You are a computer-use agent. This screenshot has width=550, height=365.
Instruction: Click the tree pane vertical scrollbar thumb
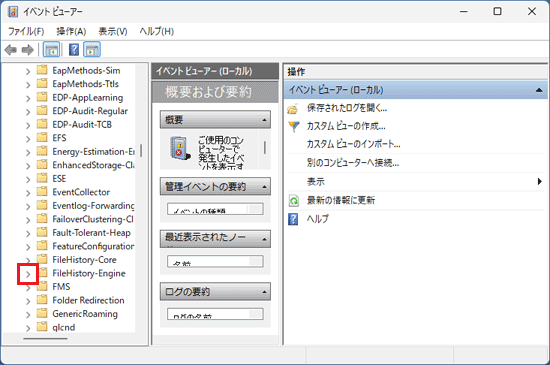[141, 150]
